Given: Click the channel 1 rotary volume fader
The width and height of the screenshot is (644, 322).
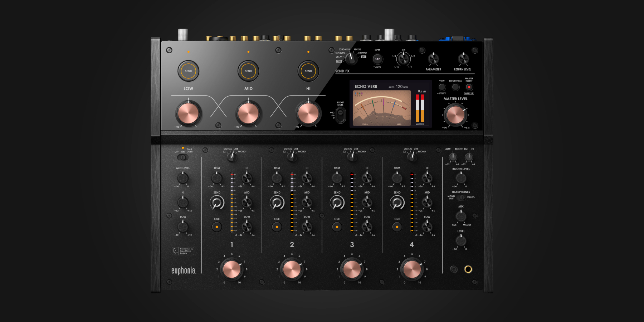Looking at the screenshot, I should [232, 269].
